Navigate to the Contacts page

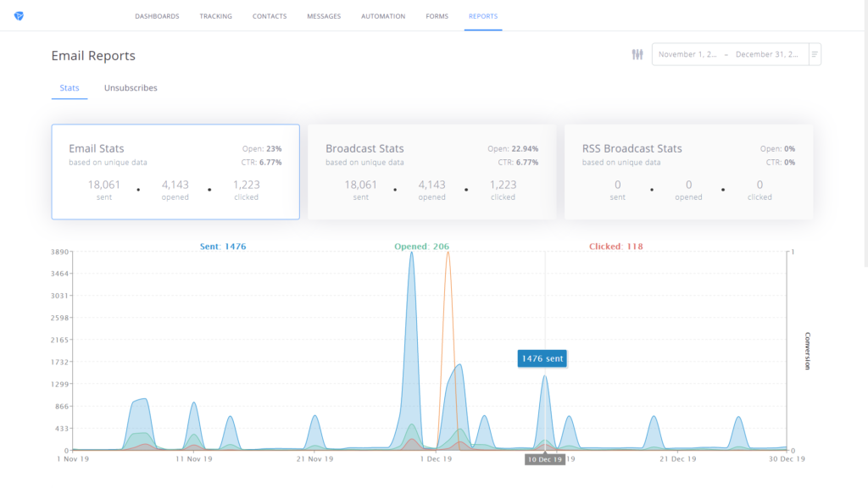point(269,15)
